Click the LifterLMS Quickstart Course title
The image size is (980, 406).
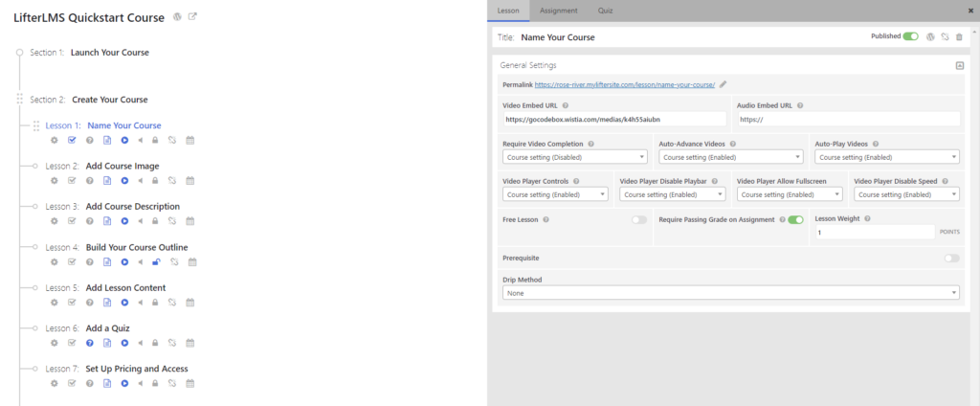pyautogui.click(x=89, y=17)
